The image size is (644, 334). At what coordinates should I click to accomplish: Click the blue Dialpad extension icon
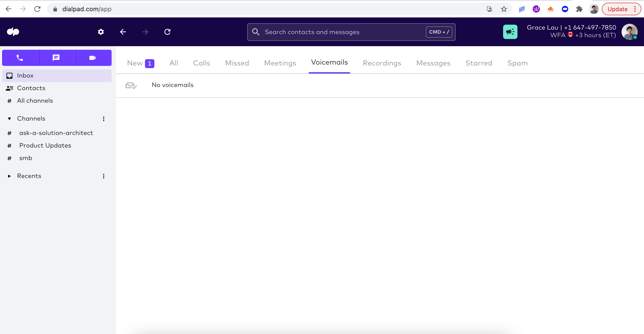[565, 9]
